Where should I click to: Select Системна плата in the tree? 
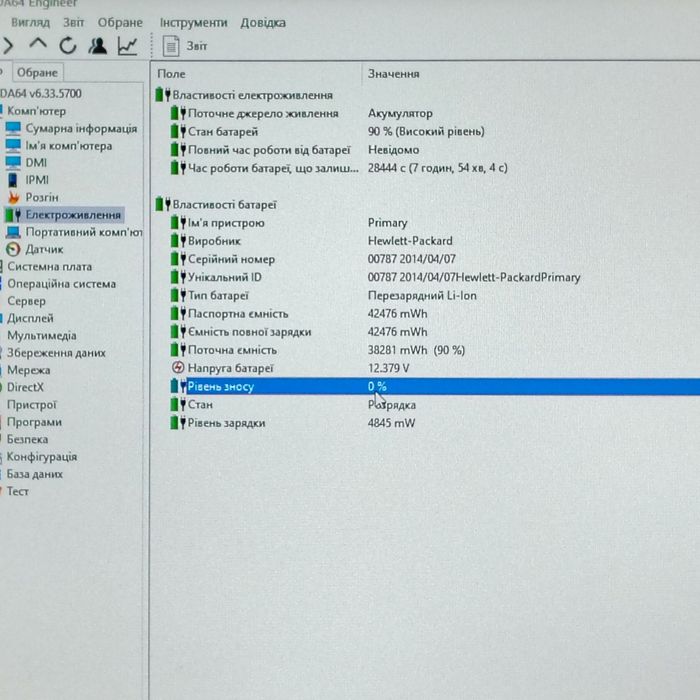click(x=50, y=267)
